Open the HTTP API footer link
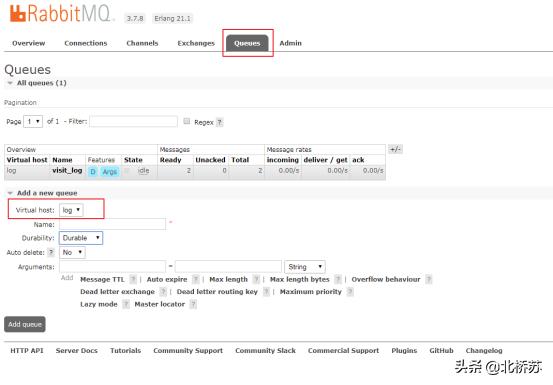This screenshot has height=385, width=553. coord(27,350)
